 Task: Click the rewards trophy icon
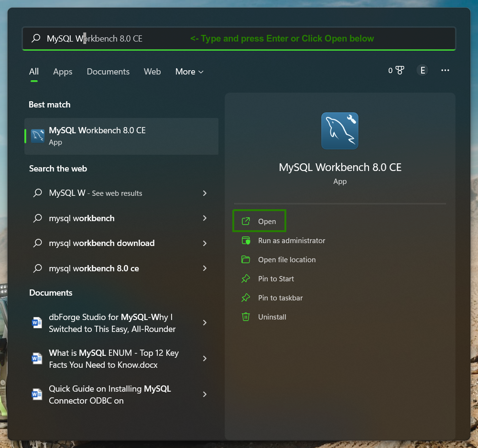click(x=400, y=70)
